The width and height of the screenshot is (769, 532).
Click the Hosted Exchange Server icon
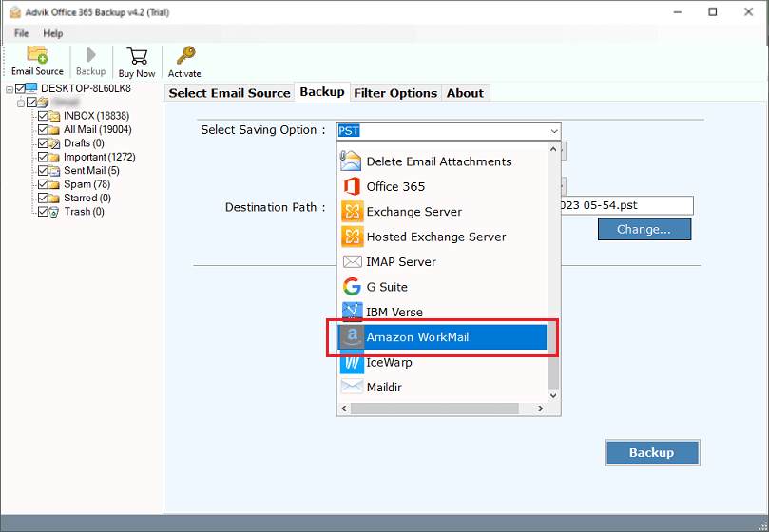(x=352, y=237)
